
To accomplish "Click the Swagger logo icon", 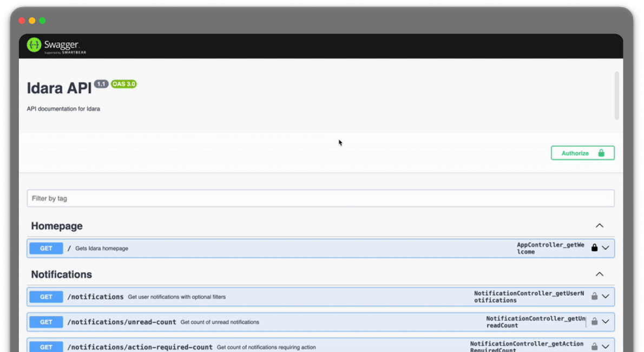I will [x=34, y=45].
